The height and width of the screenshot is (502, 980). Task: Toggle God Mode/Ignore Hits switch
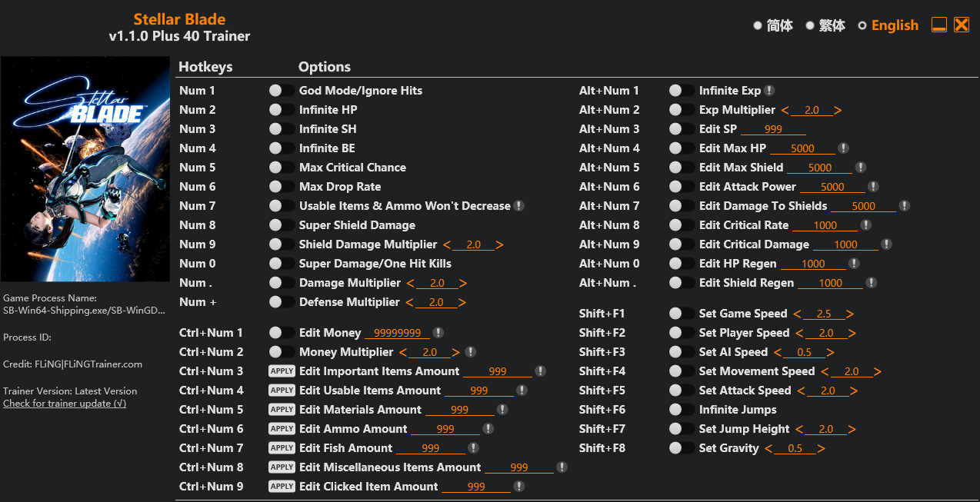pos(282,91)
